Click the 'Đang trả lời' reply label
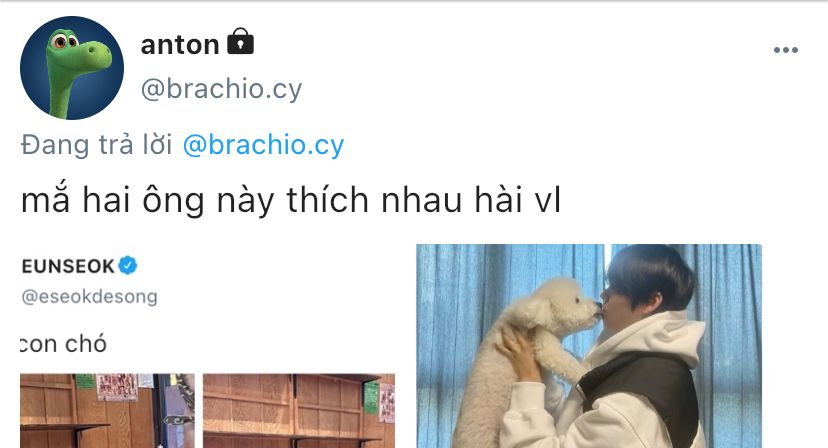828x448 pixels. 97,145
